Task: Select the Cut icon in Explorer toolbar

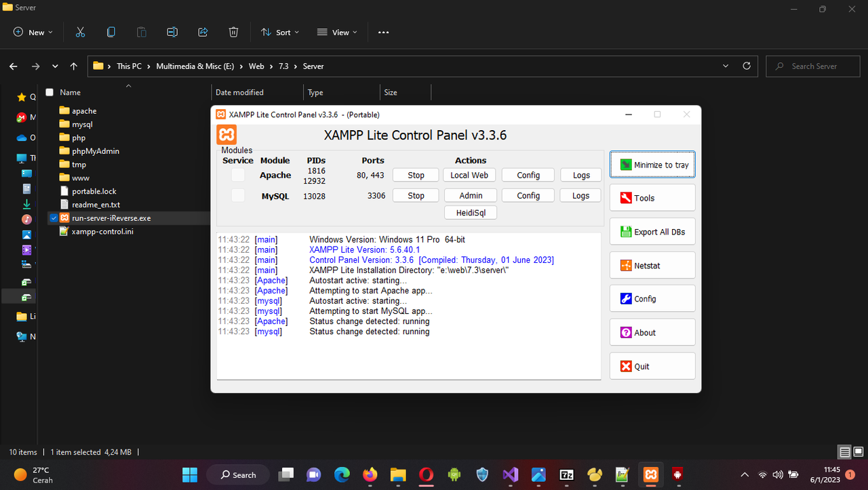Action: coord(80,32)
